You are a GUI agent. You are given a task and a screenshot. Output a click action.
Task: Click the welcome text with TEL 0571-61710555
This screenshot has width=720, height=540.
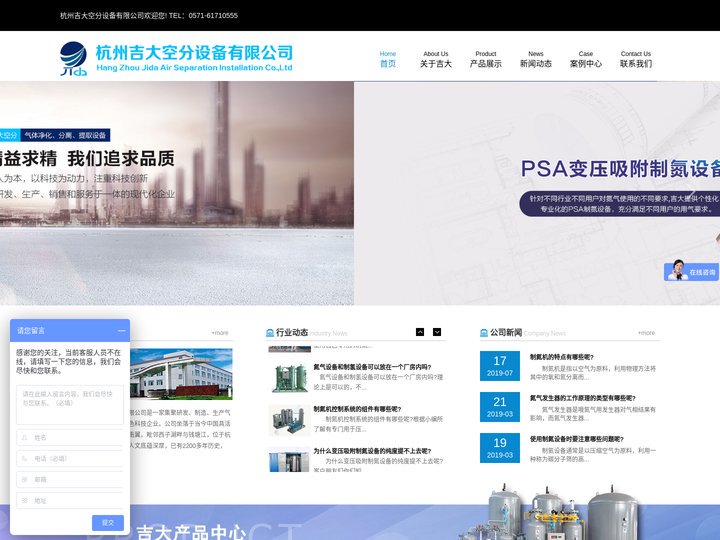coord(149,15)
